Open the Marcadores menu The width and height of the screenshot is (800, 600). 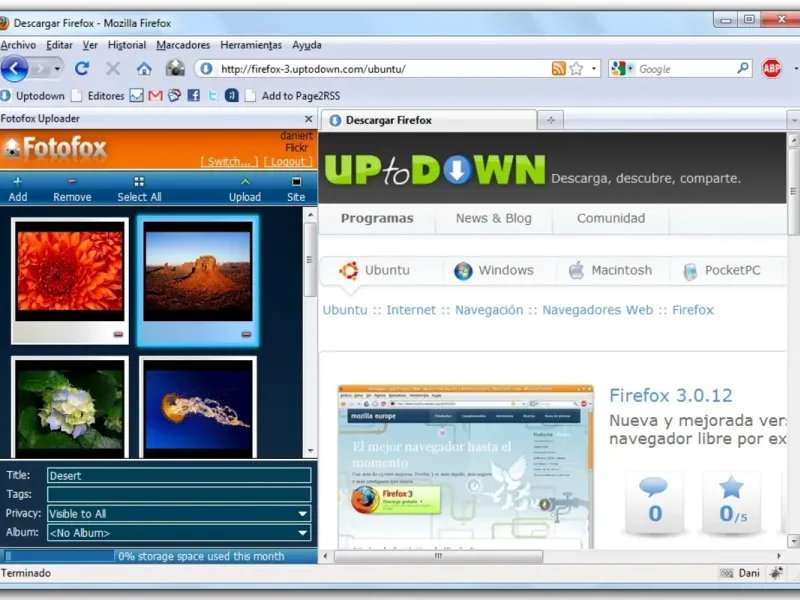click(x=183, y=45)
